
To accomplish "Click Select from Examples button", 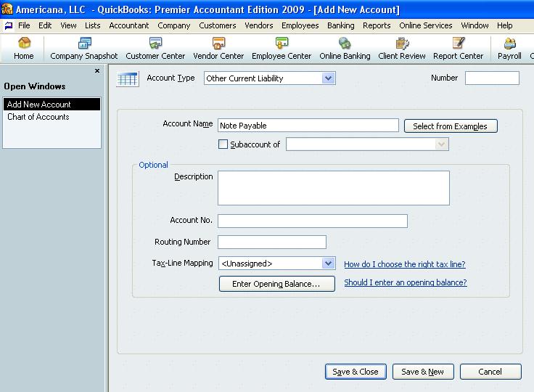I will tap(451, 126).
